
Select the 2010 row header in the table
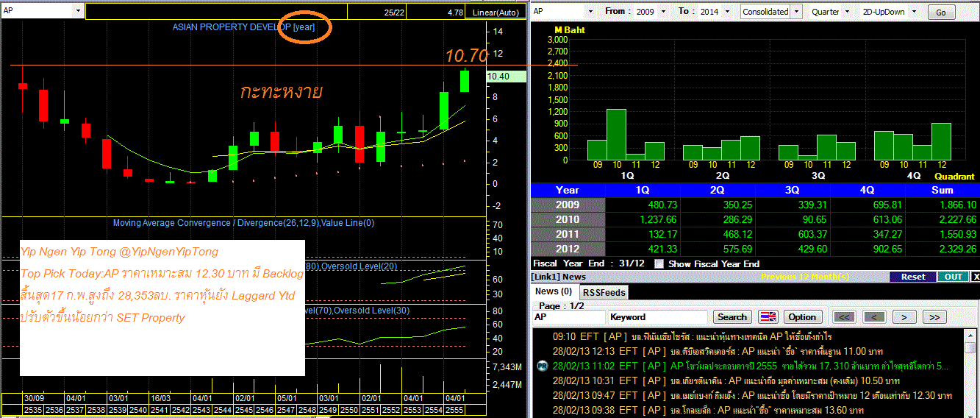click(x=568, y=219)
